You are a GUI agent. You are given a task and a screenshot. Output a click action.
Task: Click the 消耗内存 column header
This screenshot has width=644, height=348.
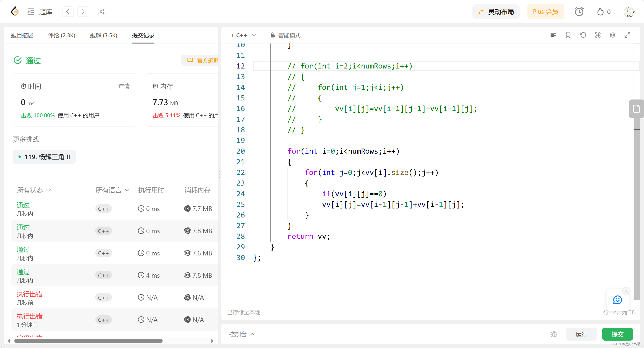tap(198, 190)
